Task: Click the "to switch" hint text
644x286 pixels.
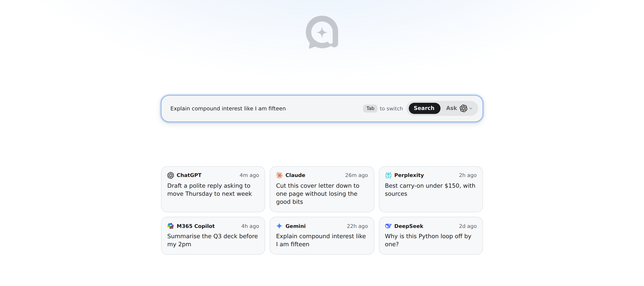Action: click(x=391, y=109)
